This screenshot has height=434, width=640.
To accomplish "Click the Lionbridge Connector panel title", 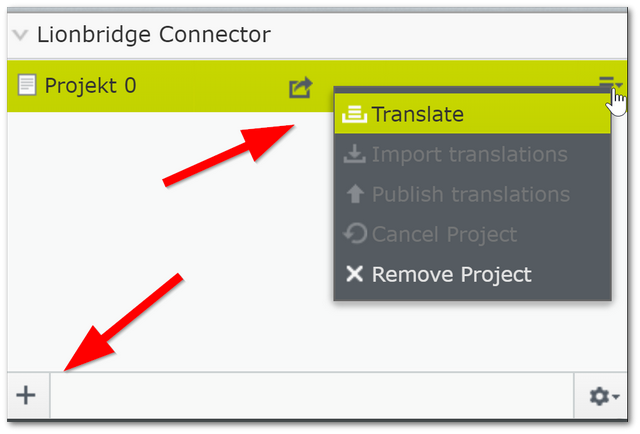I will click(x=153, y=35).
